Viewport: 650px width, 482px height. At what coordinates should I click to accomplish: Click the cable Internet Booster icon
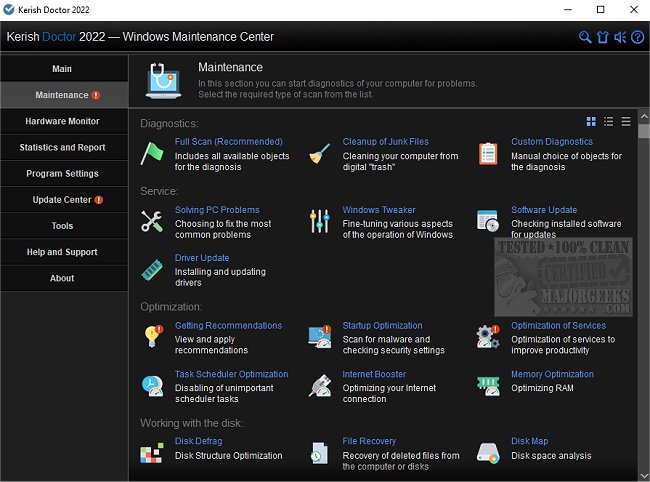320,385
